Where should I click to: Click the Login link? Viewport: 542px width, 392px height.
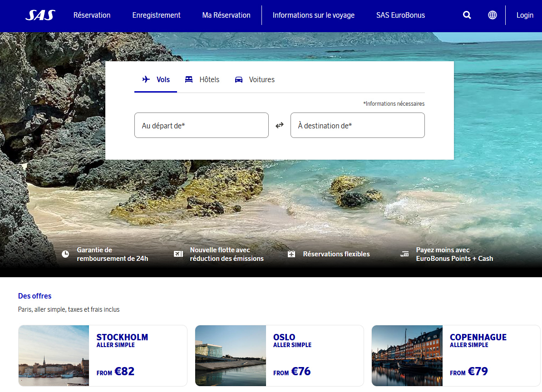pyautogui.click(x=525, y=15)
